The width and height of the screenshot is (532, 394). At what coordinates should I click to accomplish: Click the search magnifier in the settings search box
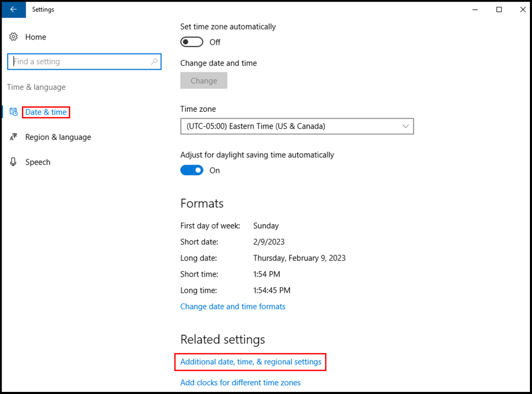pyautogui.click(x=154, y=61)
